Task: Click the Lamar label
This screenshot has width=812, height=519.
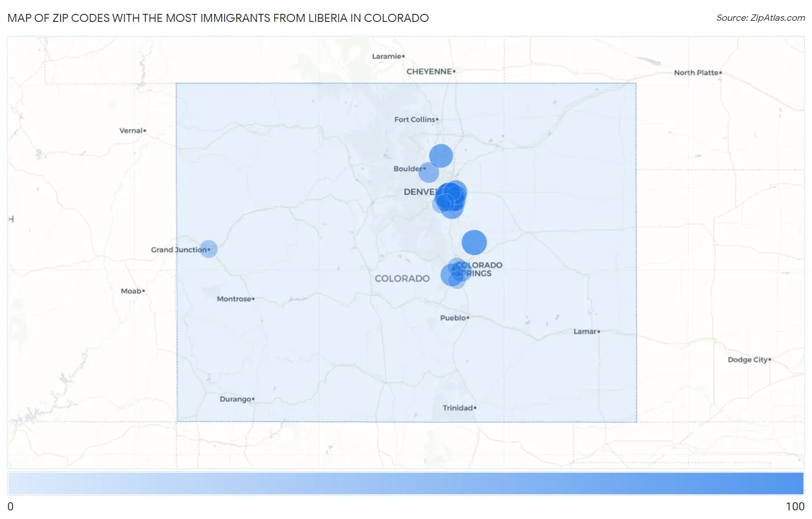Action: (x=586, y=331)
